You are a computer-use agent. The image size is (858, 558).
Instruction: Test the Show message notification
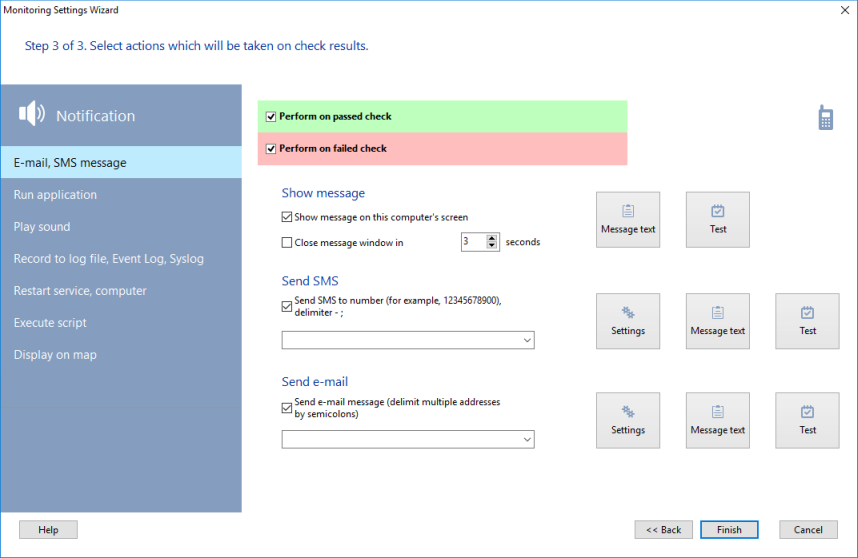pyautogui.click(x=718, y=220)
